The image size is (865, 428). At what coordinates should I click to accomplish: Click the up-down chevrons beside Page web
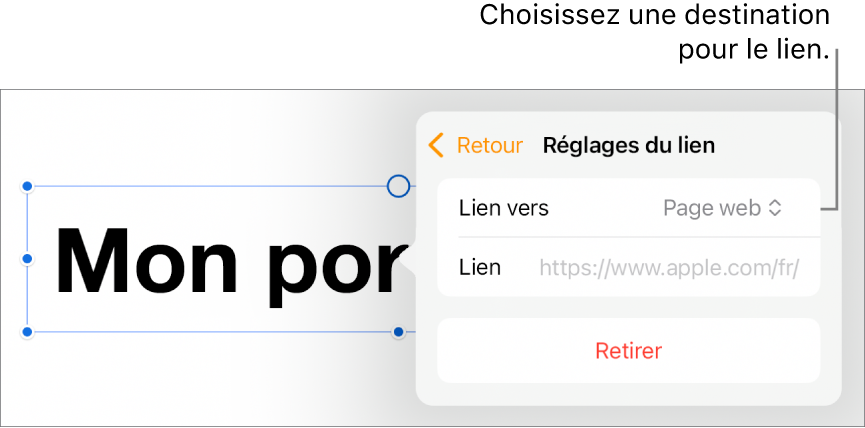tap(774, 208)
